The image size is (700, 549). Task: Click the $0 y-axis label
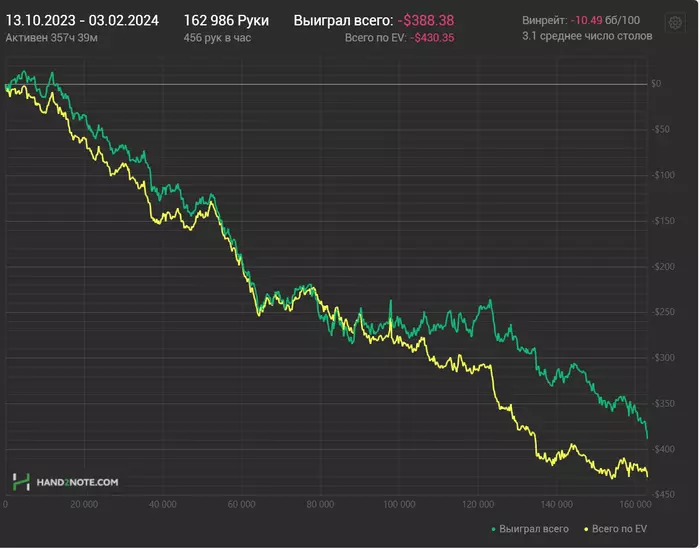tap(656, 83)
